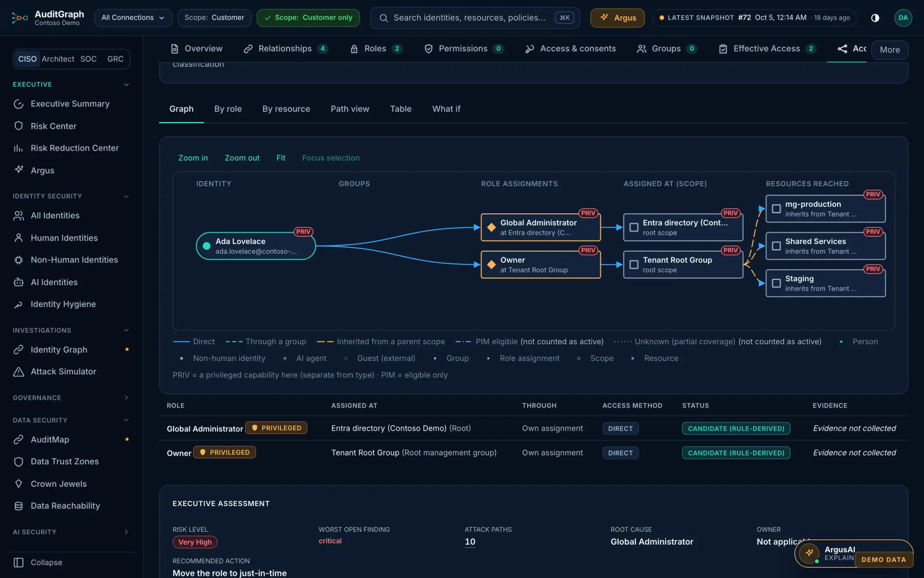This screenshot has width=924, height=578.
Task: Click the AuditGraph logo icon
Action: [x=20, y=18]
